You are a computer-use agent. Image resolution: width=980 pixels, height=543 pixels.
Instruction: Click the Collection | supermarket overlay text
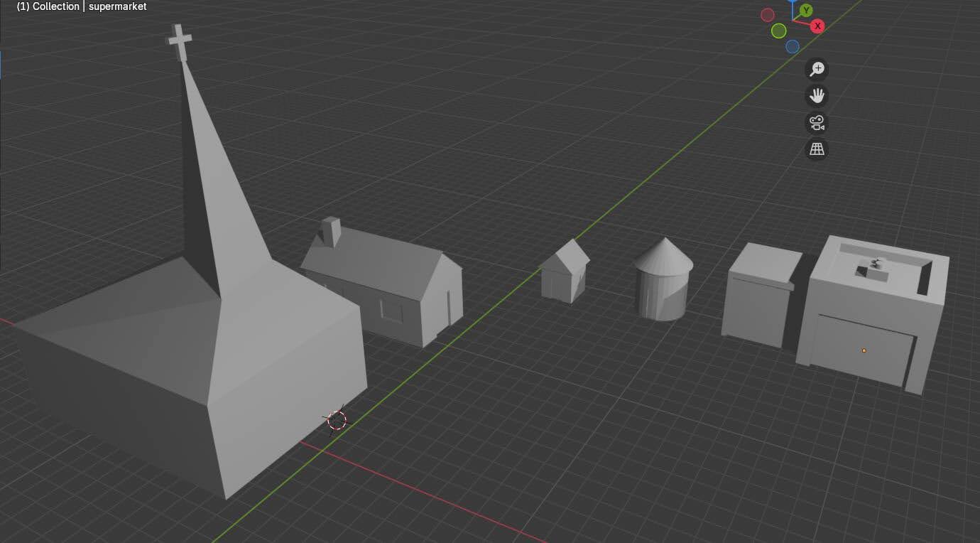point(82,6)
